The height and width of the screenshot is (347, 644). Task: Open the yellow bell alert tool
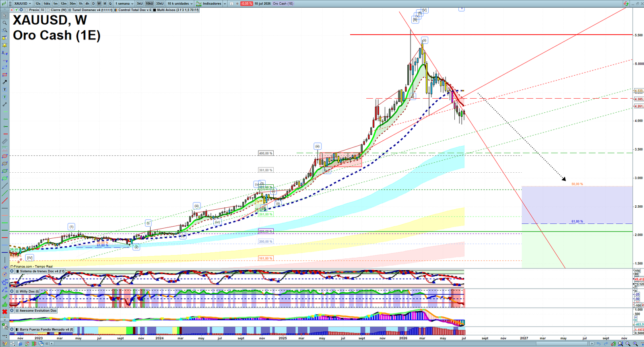pos(4,45)
